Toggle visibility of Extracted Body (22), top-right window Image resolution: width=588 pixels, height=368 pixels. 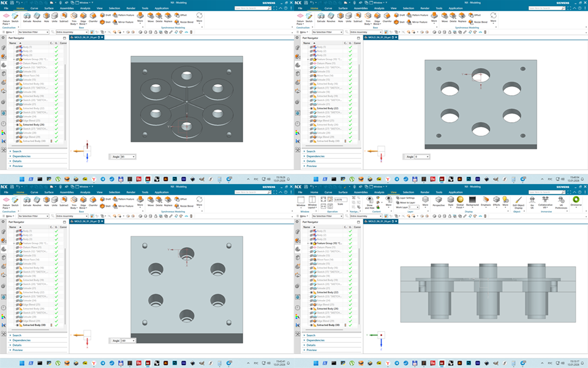click(x=311, y=108)
